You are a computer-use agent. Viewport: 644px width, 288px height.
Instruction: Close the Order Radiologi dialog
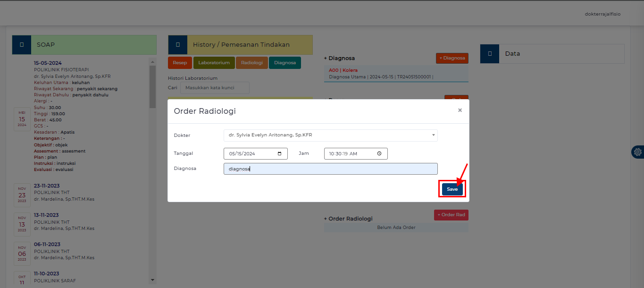click(x=460, y=110)
